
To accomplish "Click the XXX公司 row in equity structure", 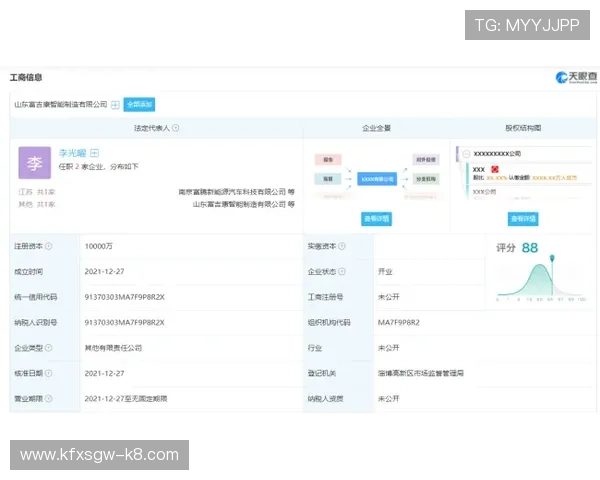I will 484,191.
